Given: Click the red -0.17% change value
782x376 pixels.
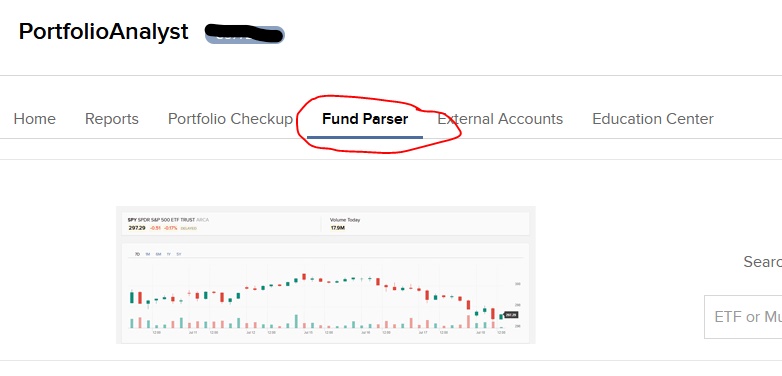Looking at the screenshot, I should point(171,228).
